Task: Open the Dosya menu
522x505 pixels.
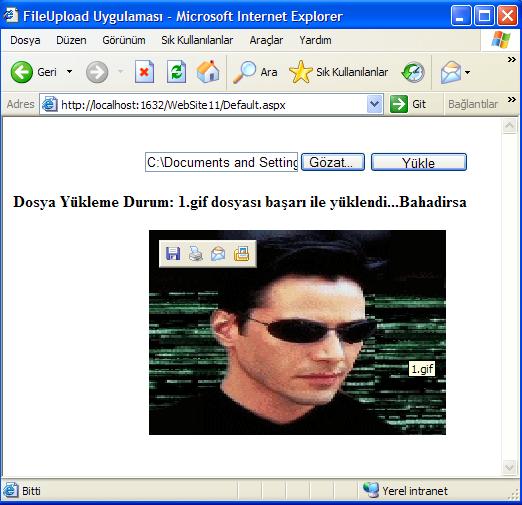Action: [x=25, y=40]
